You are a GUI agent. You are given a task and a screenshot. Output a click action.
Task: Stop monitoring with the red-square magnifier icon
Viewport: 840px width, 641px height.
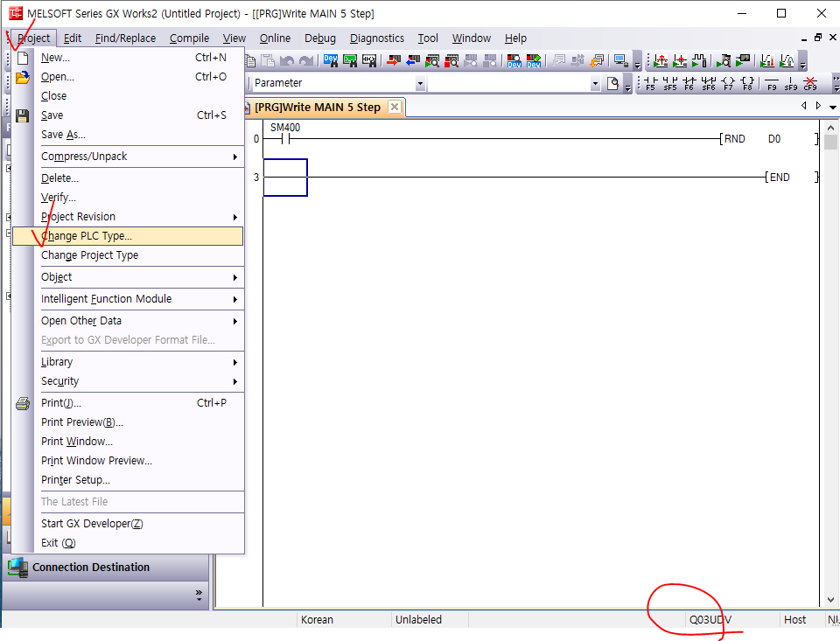tap(451, 60)
